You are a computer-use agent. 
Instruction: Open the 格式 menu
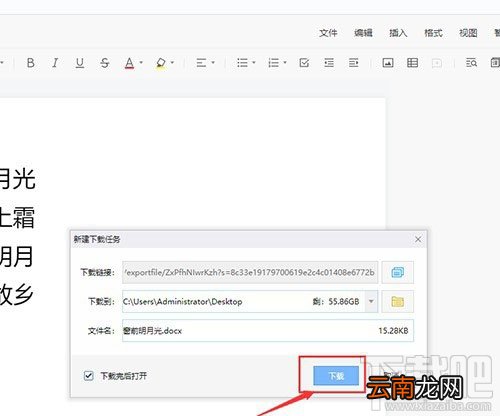tap(433, 33)
